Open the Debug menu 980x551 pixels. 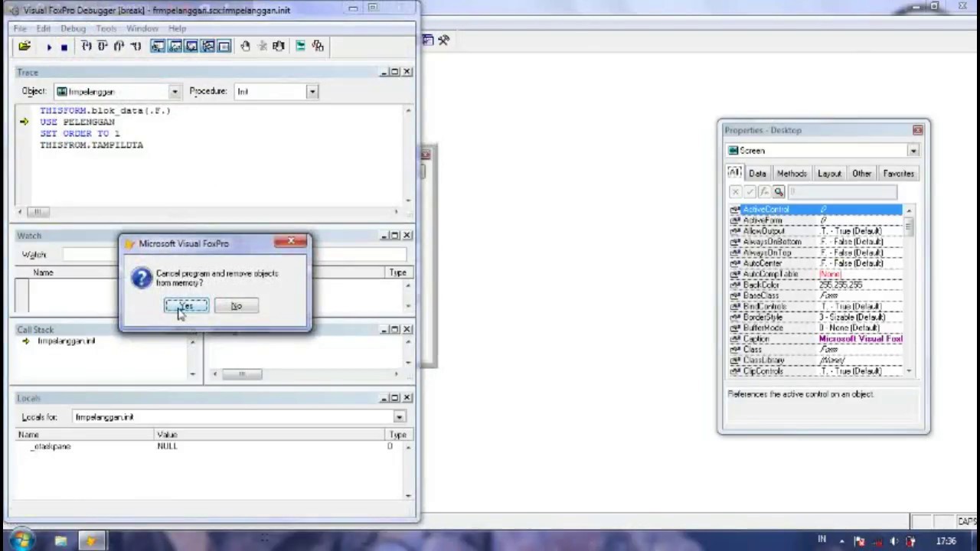click(x=73, y=28)
